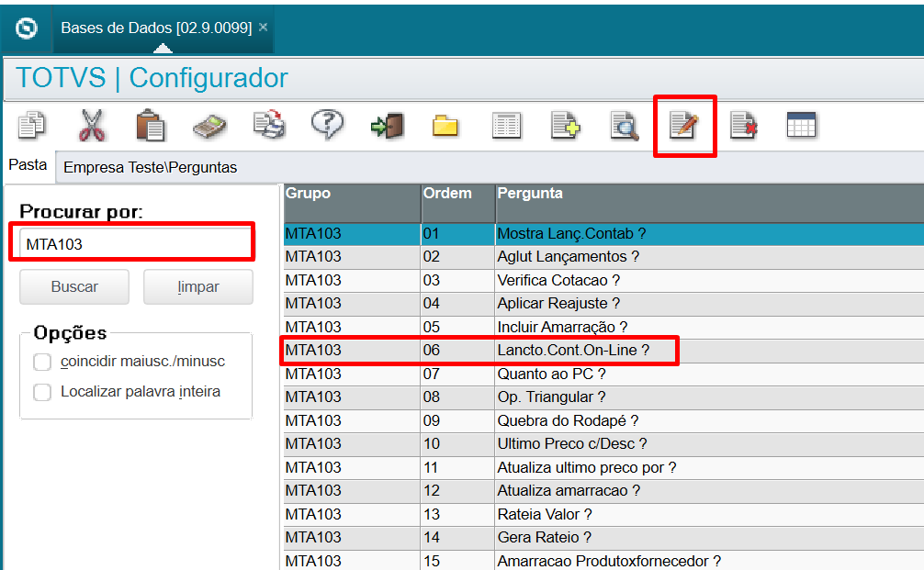Select row Rateia Valor ?
Screen dimensions: 924x570
(603, 514)
